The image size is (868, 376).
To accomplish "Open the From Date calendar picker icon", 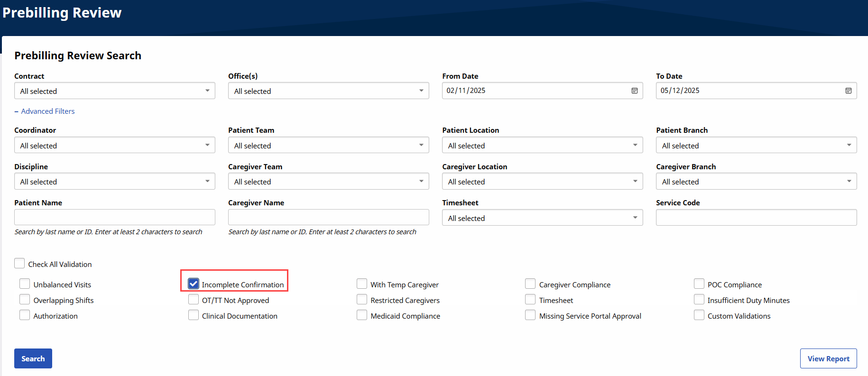I will (x=634, y=91).
